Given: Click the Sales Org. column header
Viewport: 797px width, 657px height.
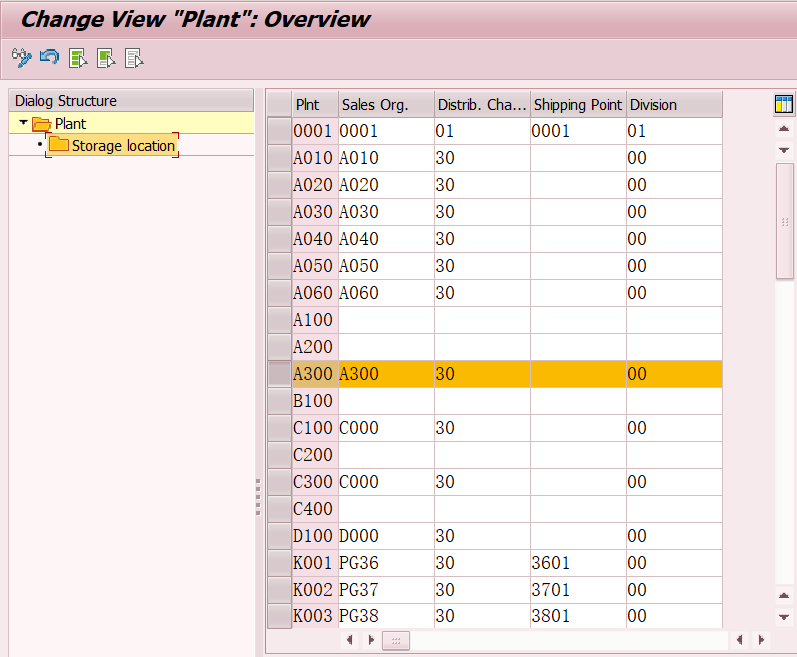Looking at the screenshot, I should (x=386, y=105).
